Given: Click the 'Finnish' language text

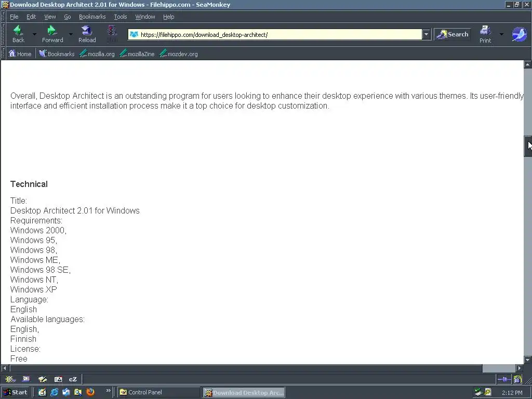Looking at the screenshot, I should (23, 339).
